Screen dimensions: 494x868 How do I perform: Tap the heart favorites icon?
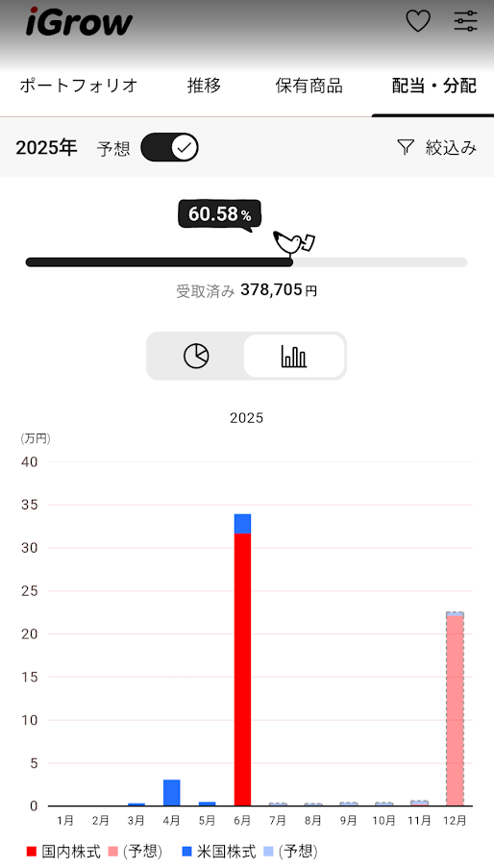coord(418,21)
